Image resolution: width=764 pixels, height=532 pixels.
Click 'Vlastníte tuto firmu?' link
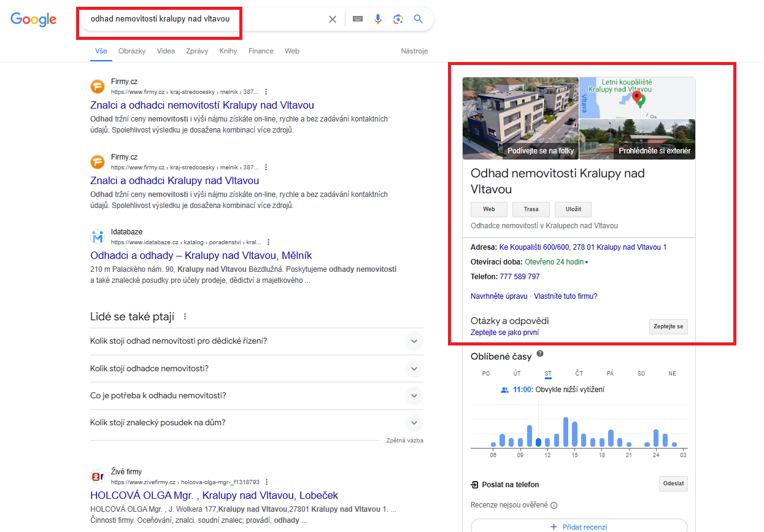point(566,296)
